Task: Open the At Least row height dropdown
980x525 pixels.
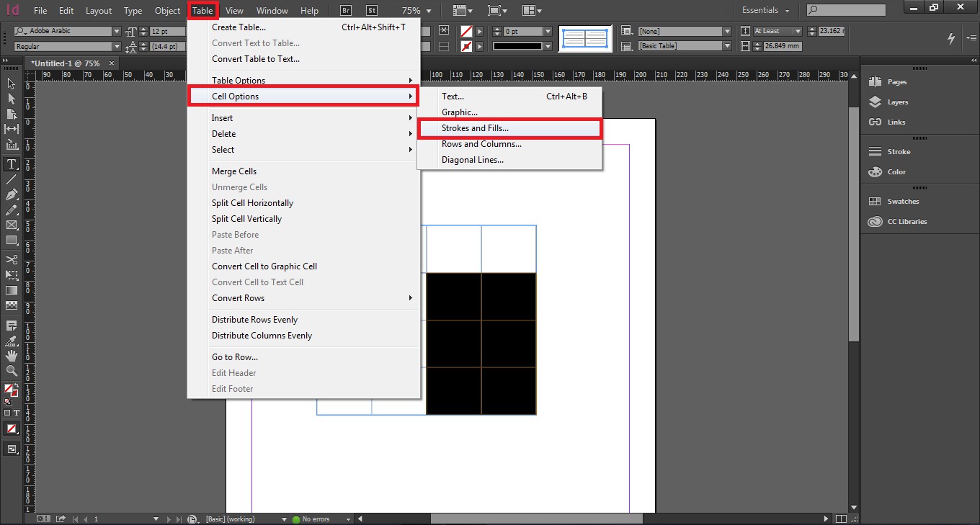Action: point(798,32)
